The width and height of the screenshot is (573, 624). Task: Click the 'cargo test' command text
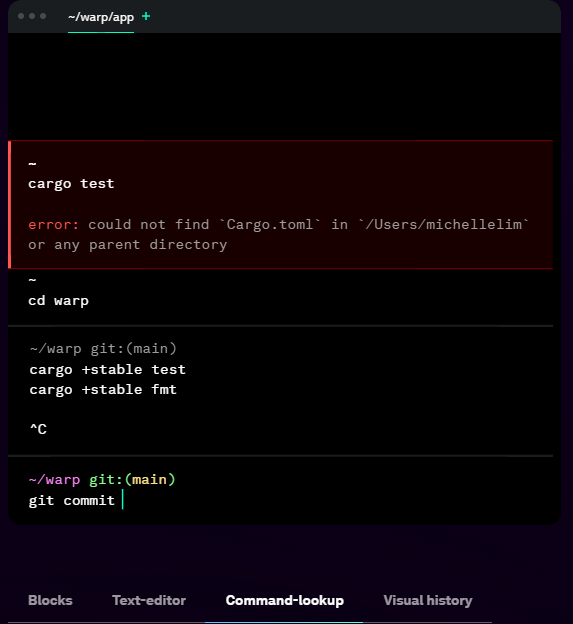click(71, 184)
